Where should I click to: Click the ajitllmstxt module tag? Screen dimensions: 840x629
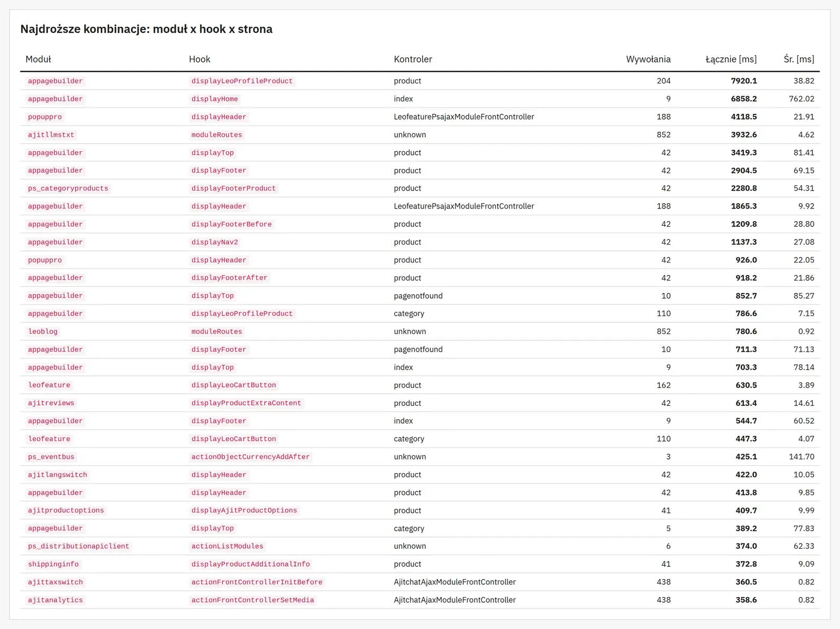51,135
